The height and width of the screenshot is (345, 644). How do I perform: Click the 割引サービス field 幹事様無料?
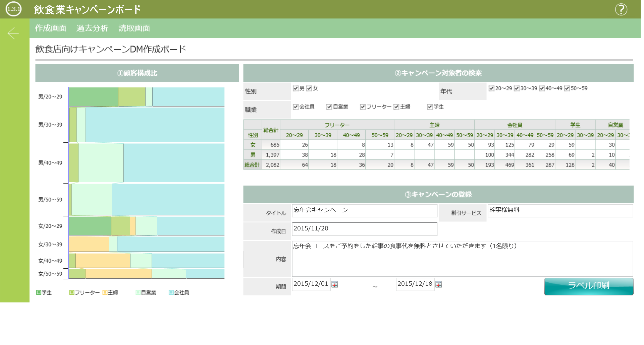[x=560, y=211]
